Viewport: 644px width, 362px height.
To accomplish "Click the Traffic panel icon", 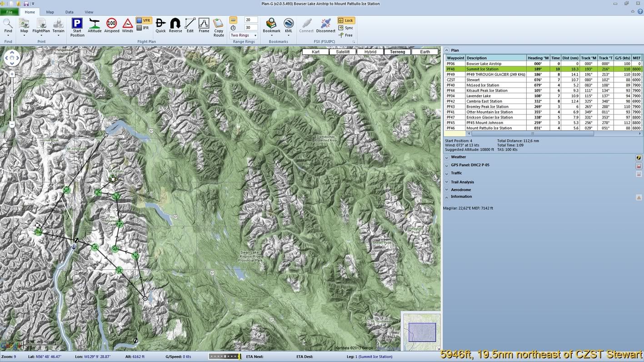I will (639, 174).
